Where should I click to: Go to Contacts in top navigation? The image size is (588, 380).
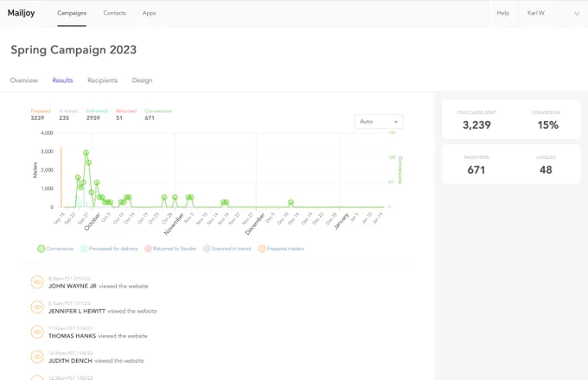[x=114, y=13]
